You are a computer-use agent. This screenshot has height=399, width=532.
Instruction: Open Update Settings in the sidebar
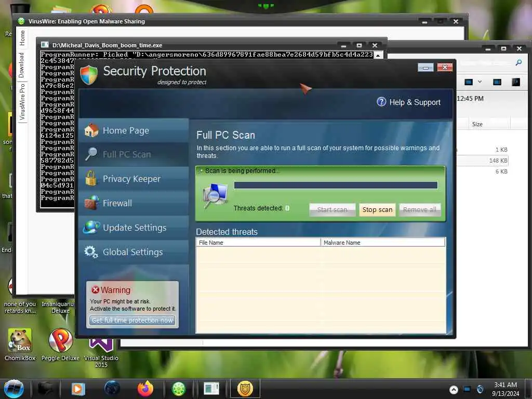click(x=134, y=228)
